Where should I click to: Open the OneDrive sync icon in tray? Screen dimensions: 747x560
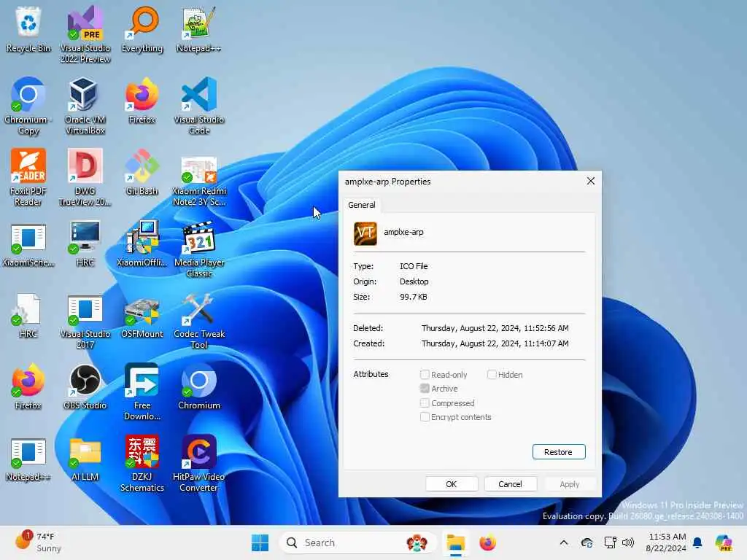pyautogui.click(x=587, y=542)
